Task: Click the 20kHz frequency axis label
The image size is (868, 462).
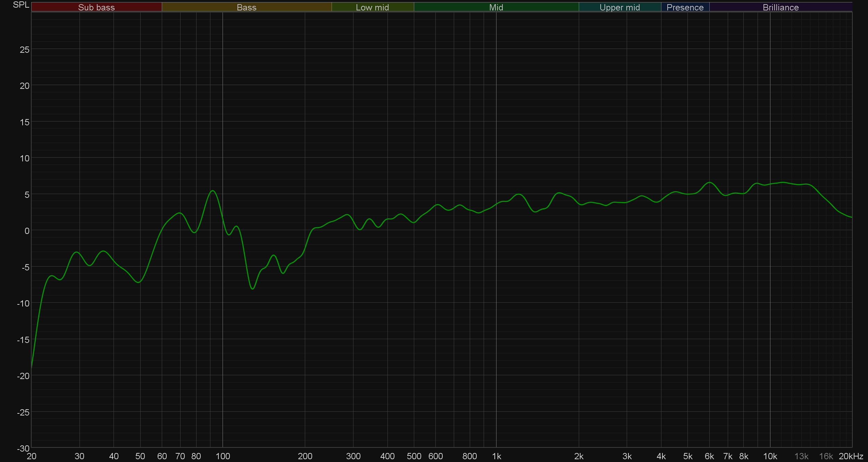Action: coord(851,456)
